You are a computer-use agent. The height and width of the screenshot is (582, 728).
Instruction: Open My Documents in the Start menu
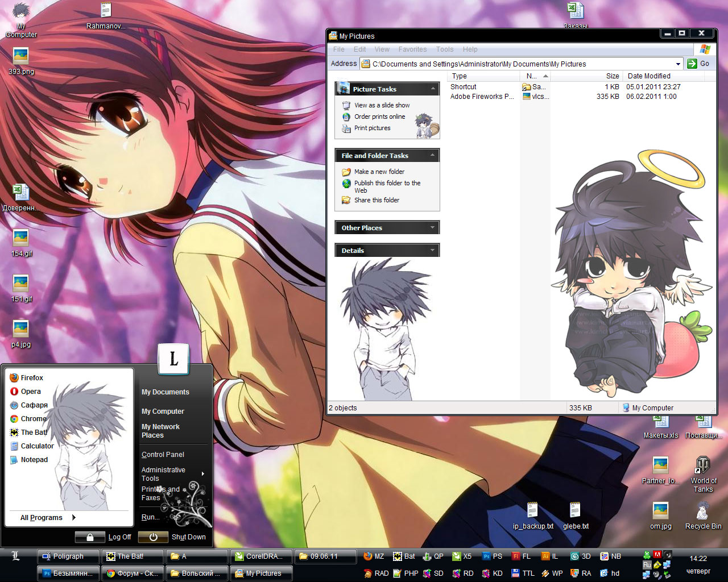[166, 392]
